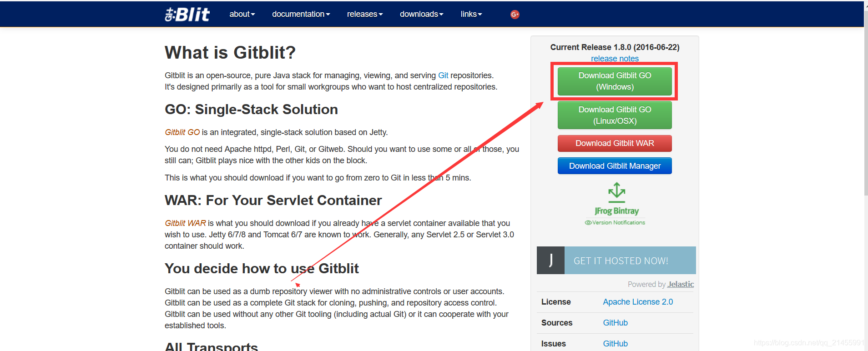Screen dimensions: 868x351
Task: Click the Jelastic J logo tile
Action: [x=550, y=260]
